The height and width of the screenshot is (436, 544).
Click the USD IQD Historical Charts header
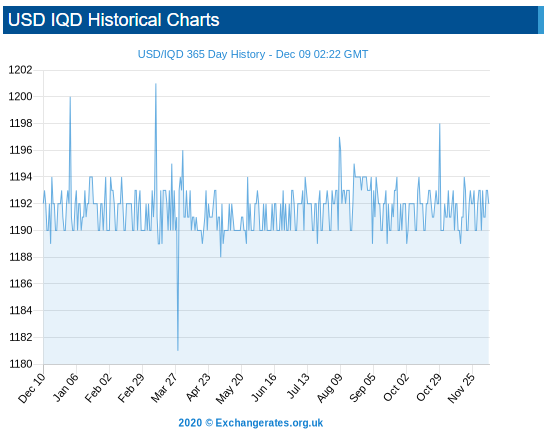113,20
